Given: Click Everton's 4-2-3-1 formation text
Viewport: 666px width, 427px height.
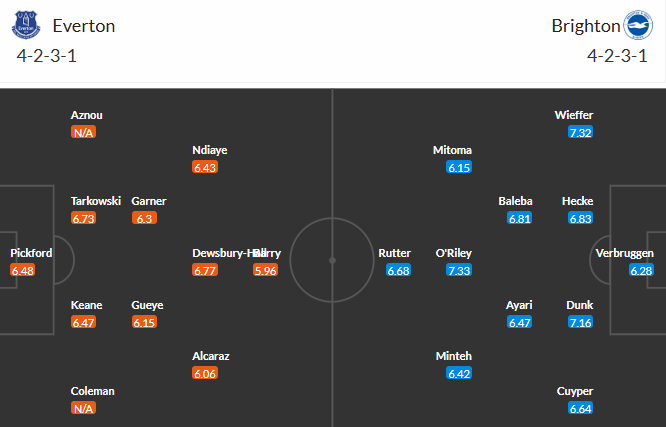Looking at the screenshot, I should (47, 55).
